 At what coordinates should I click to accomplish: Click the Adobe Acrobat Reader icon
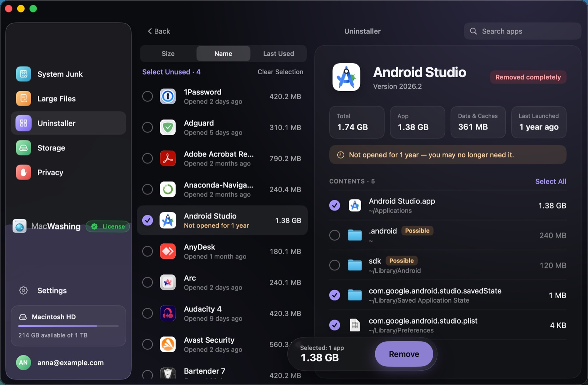coord(168,158)
